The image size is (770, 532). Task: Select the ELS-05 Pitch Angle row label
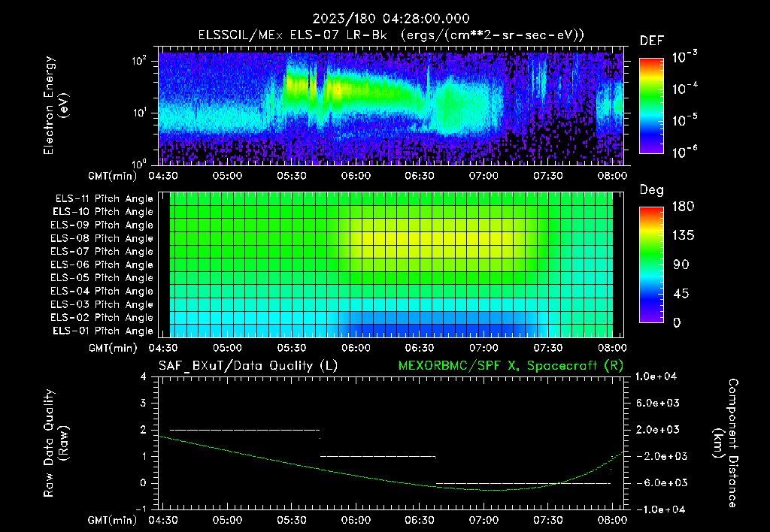coord(102,278)
